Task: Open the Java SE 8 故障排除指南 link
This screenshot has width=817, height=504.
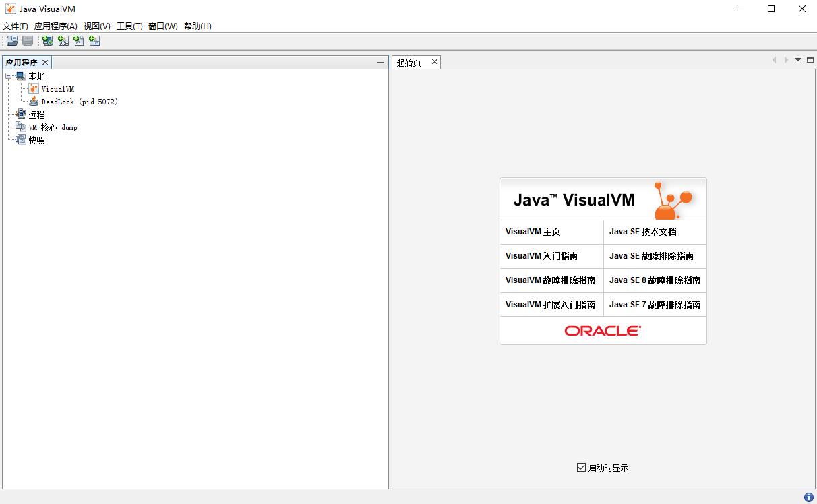Action: coord(655,280)
